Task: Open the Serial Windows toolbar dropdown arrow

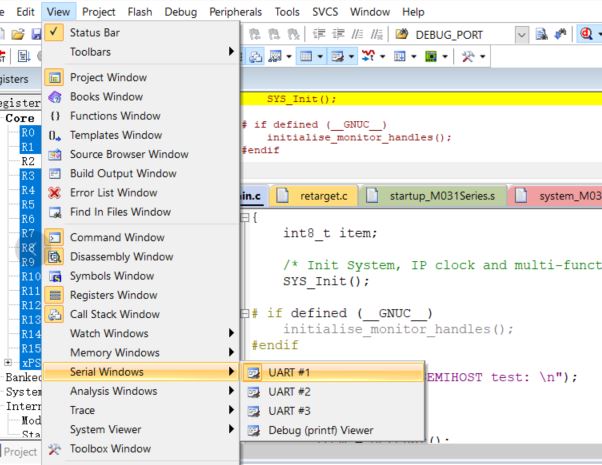Action: [351, 57]
